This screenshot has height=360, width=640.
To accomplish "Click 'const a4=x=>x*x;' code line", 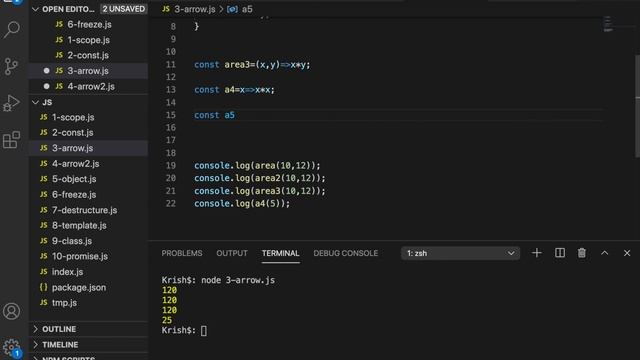I will click(234, 90).
